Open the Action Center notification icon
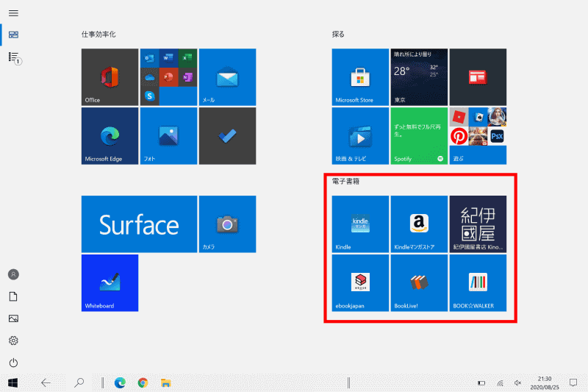 (573, 382)
